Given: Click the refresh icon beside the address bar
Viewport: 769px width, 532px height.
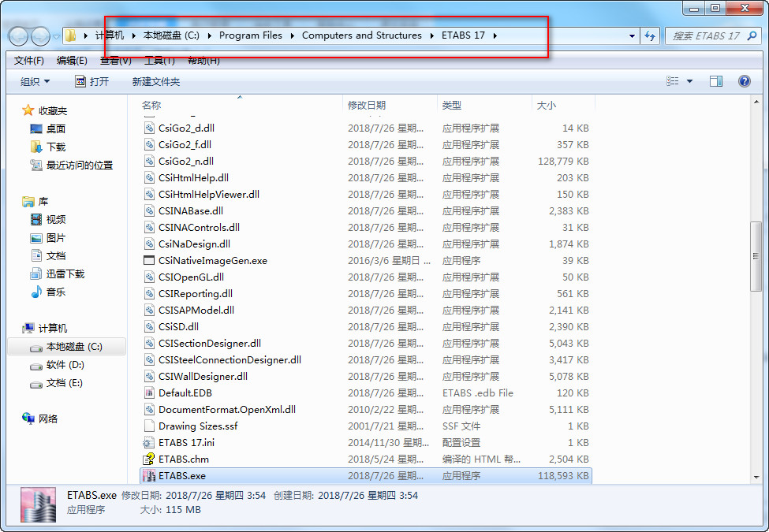Looking at the screenshot, I should click(x=650, y=35).
